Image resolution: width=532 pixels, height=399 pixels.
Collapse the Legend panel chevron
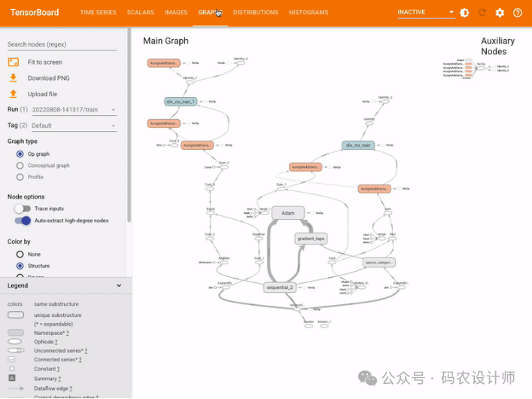(119, 285)
